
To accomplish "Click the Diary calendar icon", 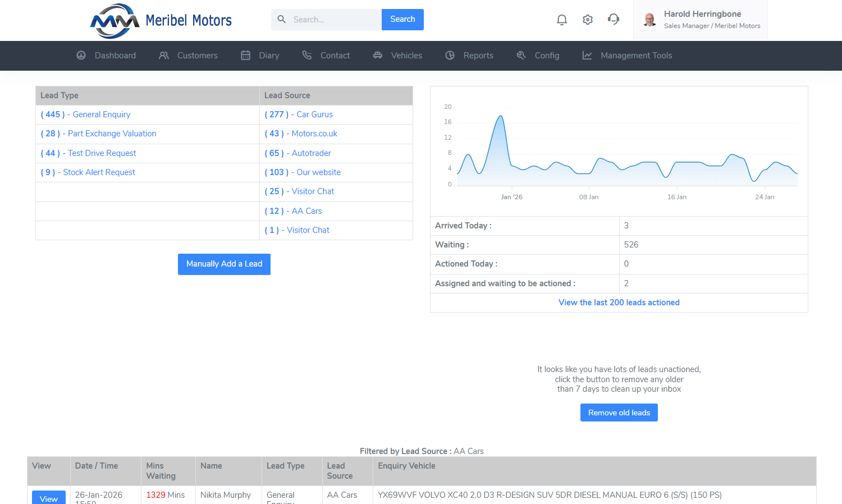I will (246, 56).
